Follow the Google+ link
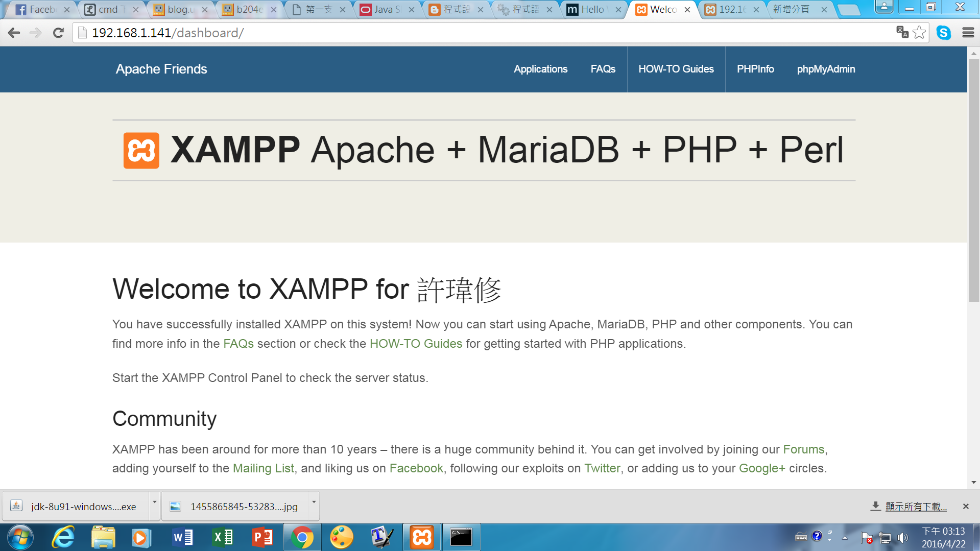The width and height of the screenshot is (980, 551). pos(762,468)
